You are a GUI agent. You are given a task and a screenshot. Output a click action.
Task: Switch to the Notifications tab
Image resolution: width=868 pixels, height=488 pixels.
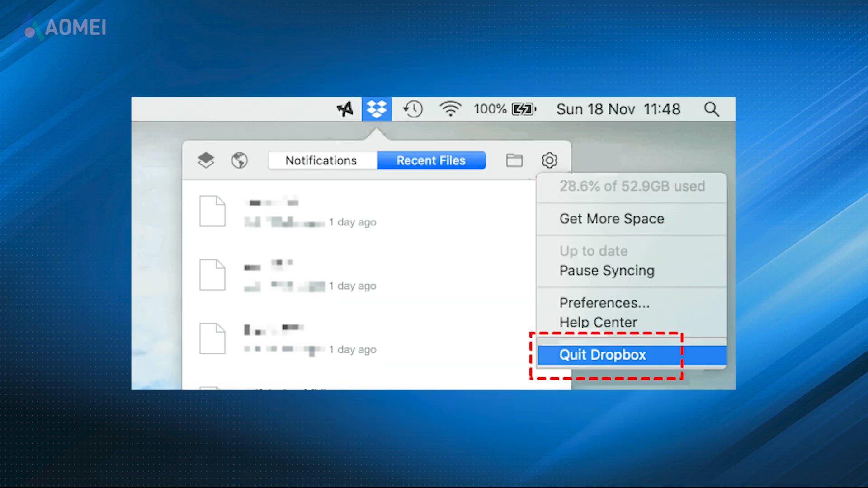click(322, 160)
